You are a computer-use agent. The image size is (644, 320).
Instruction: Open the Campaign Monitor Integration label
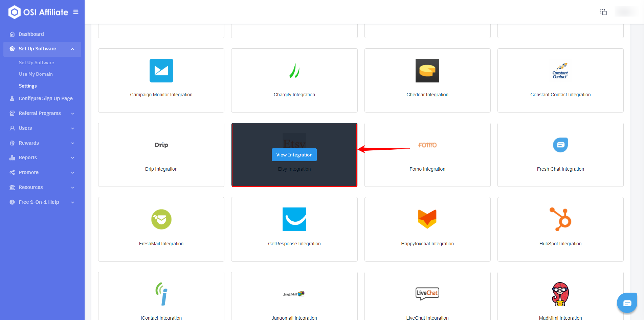point(161,95)
